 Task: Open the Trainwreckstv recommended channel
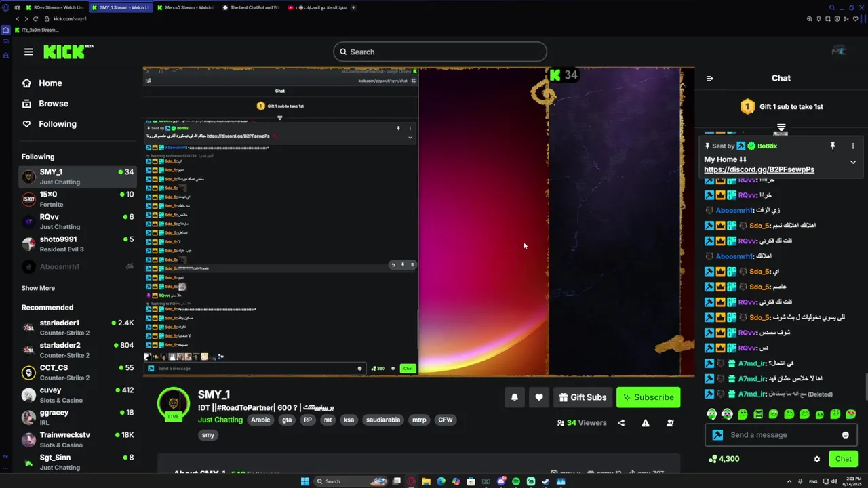click(77, 440)
